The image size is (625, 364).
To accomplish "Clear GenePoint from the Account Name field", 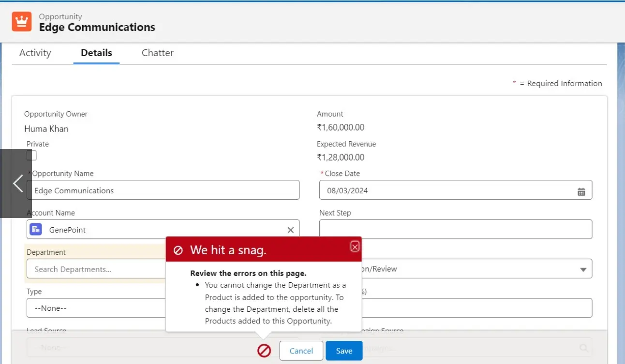I will click(290, 230).
